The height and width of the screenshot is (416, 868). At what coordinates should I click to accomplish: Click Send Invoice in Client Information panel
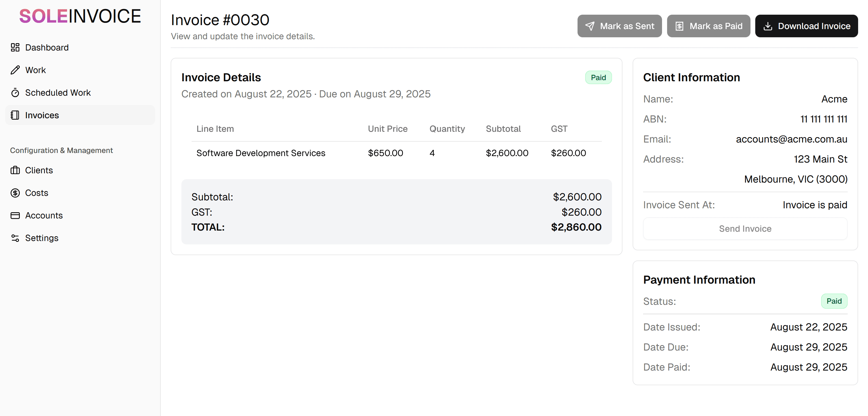[745, 229]
